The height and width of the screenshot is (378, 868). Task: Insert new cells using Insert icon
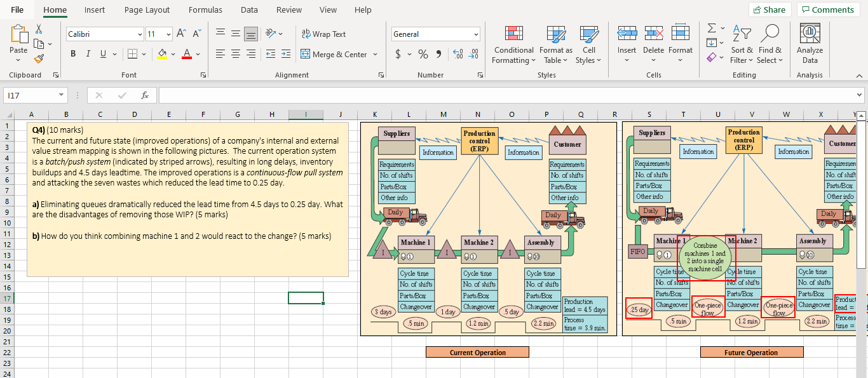coord(627,38)
